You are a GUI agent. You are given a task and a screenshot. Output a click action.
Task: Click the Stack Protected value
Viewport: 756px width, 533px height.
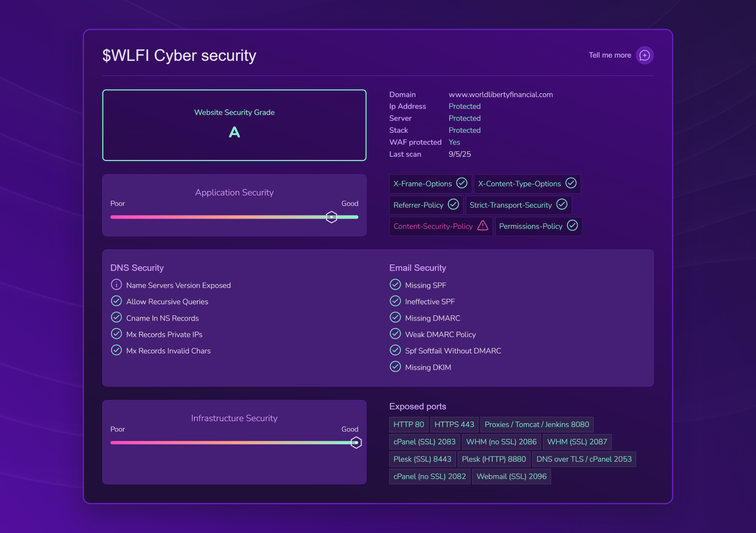tap(465, 130)
